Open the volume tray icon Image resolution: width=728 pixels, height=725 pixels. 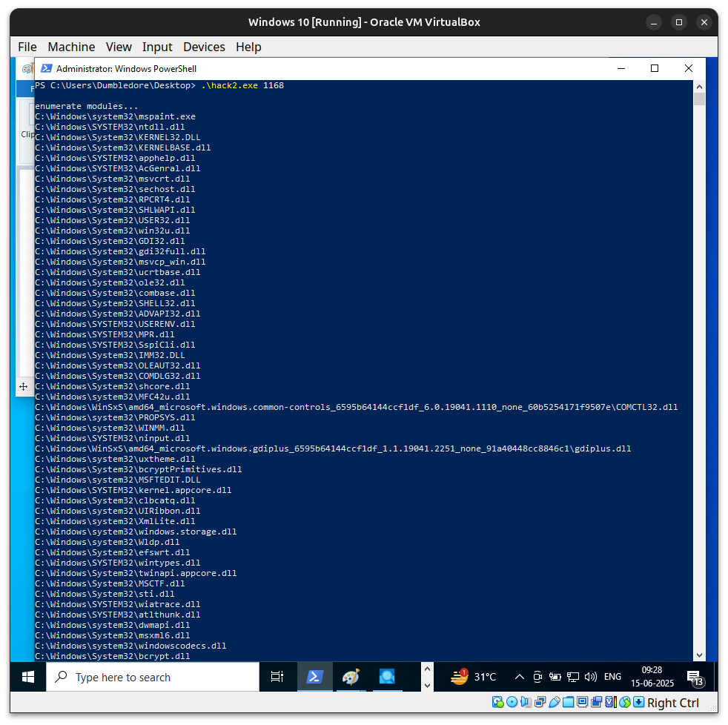[x=591, y=678]
